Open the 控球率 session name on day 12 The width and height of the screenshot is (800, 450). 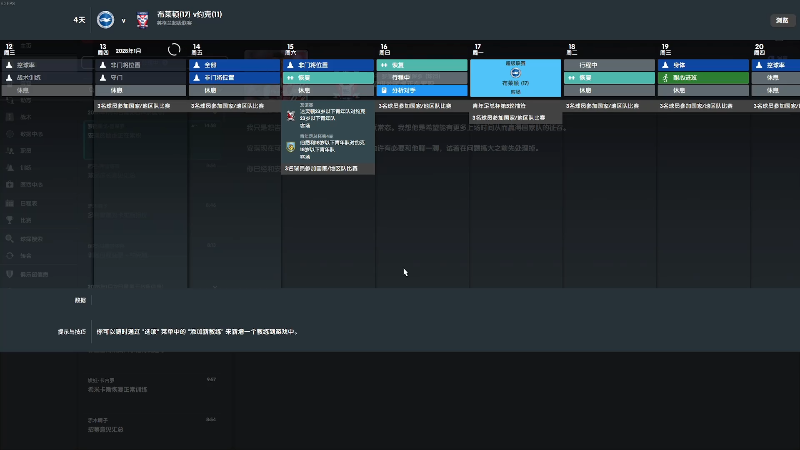point(26,65)
